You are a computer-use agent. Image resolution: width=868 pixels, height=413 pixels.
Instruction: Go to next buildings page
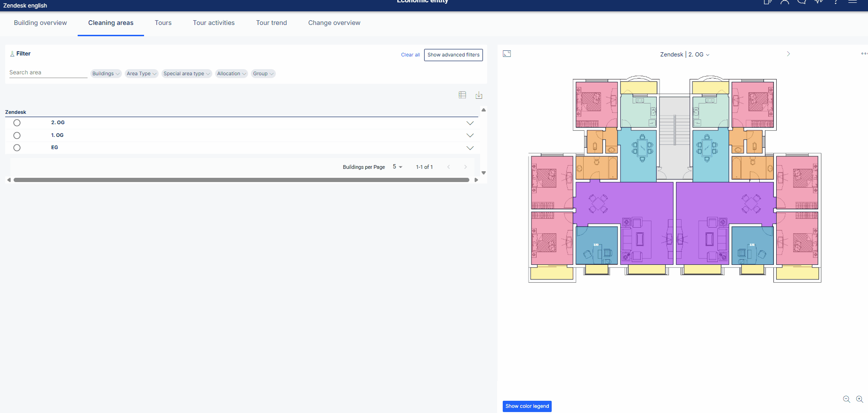pos(466,167)
